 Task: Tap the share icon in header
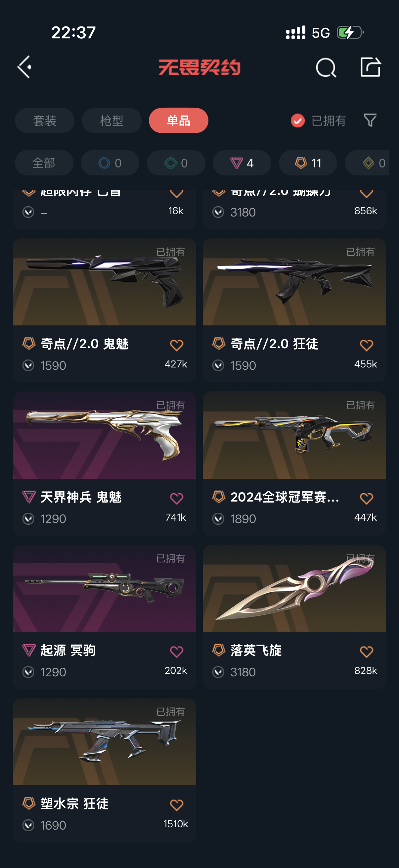(x=370, y=67)
